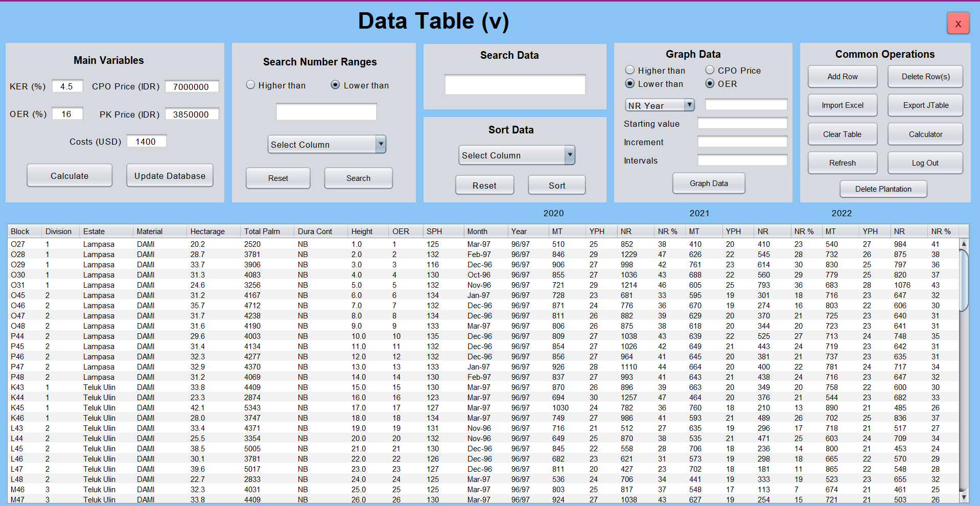The width and height of the screenshot is (980, 506).
Task: Click Month cell Oct-96
Action: tap(485, 274)
